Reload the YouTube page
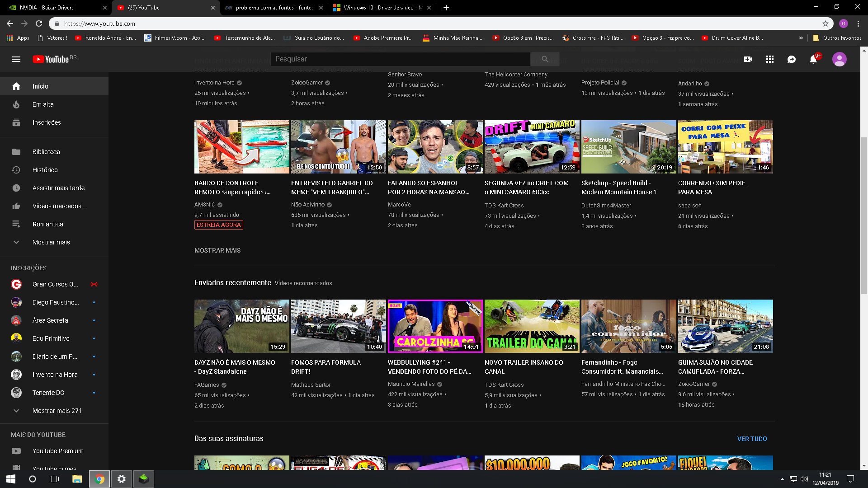This screenshot has width=868, height=488. (39, 23)
